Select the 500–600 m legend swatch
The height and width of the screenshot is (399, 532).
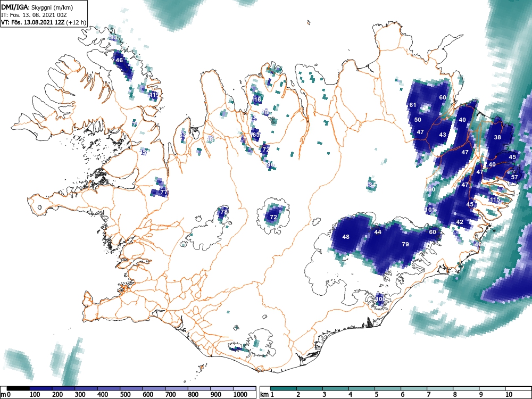pos(131,388)
